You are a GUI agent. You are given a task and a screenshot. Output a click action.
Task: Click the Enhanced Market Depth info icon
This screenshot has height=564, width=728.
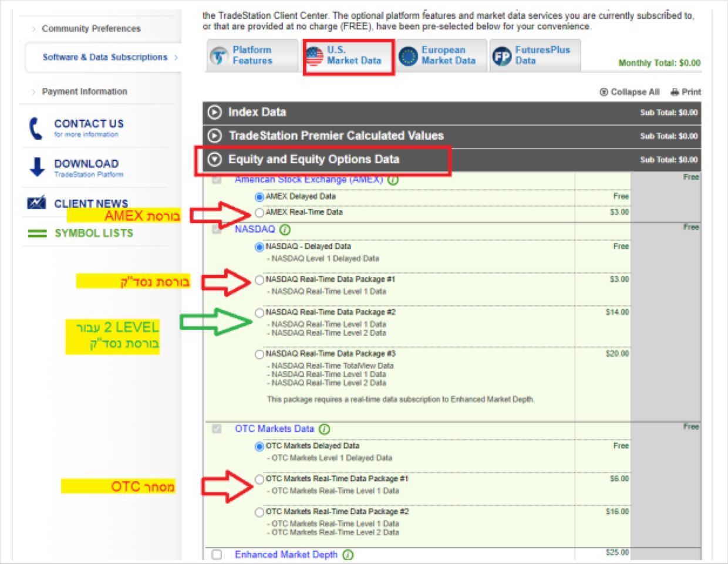[x=348, y=555]
